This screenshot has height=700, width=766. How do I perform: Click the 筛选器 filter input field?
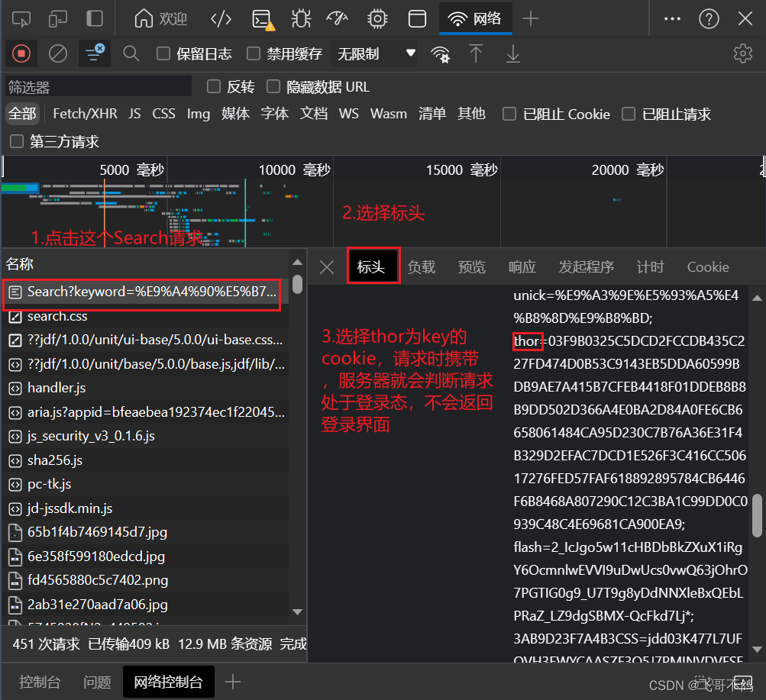(99, 87)
